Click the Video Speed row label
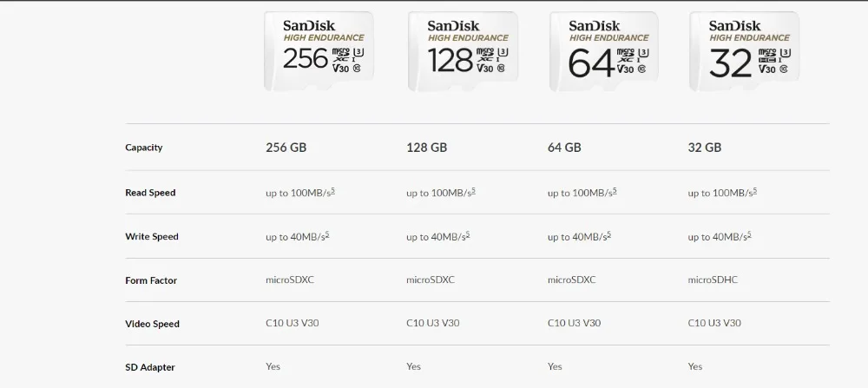This screenshot has height=388, width=868. pos(152,324)
